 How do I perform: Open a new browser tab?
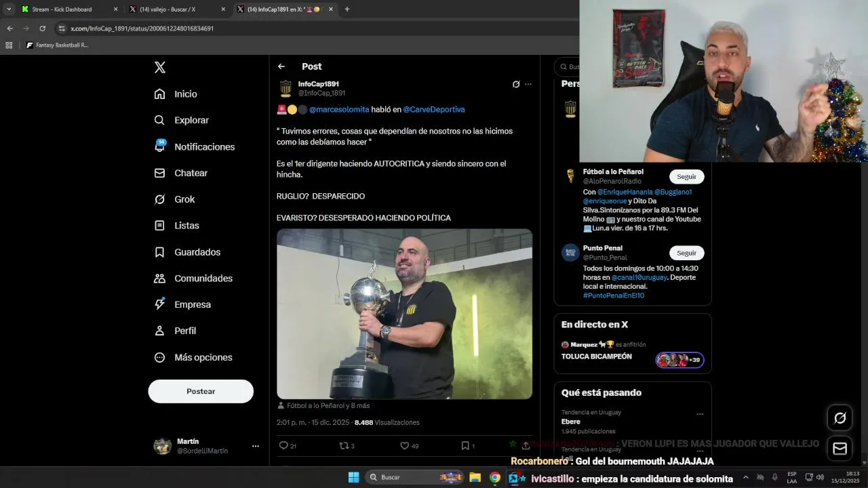(347, 9)
